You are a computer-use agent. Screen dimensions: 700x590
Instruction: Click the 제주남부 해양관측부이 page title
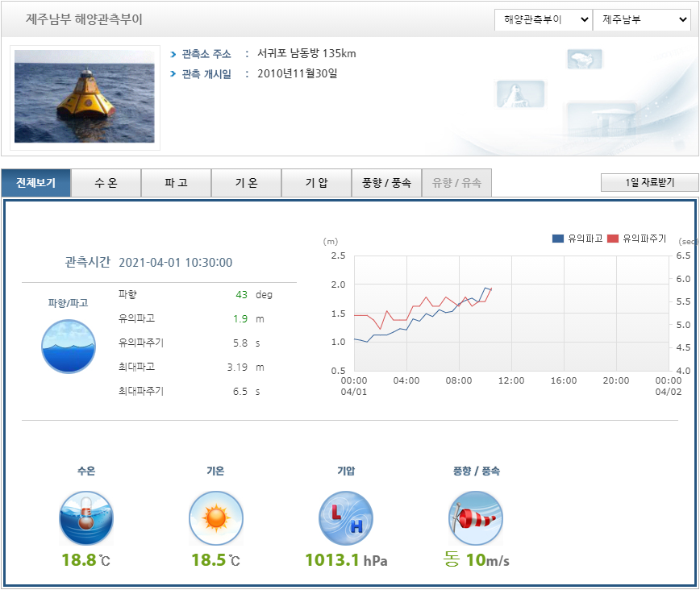[x=84, y=19]
